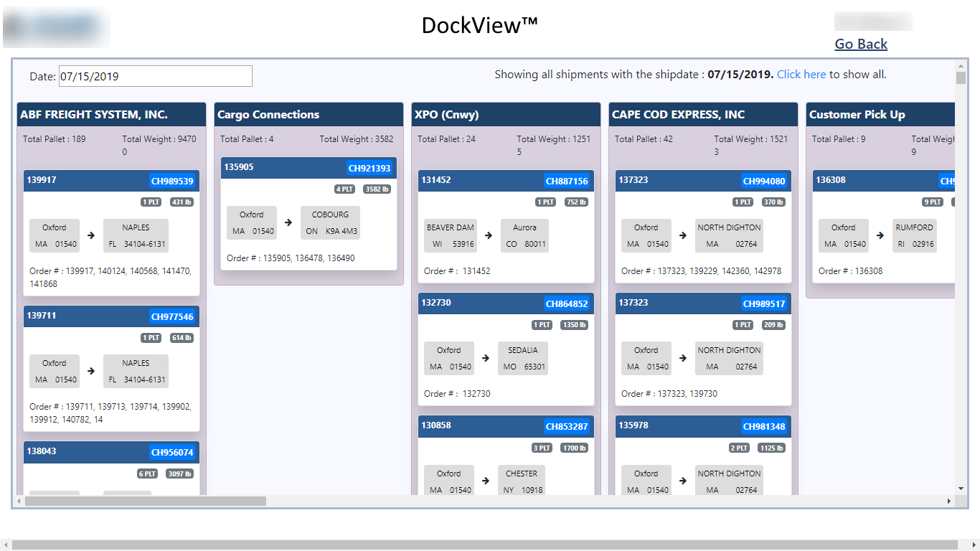Viewport: 980px width, 551px height.
Task: Click the CH981348 badge on shipment 135978
Action: [x=765, y=425]
